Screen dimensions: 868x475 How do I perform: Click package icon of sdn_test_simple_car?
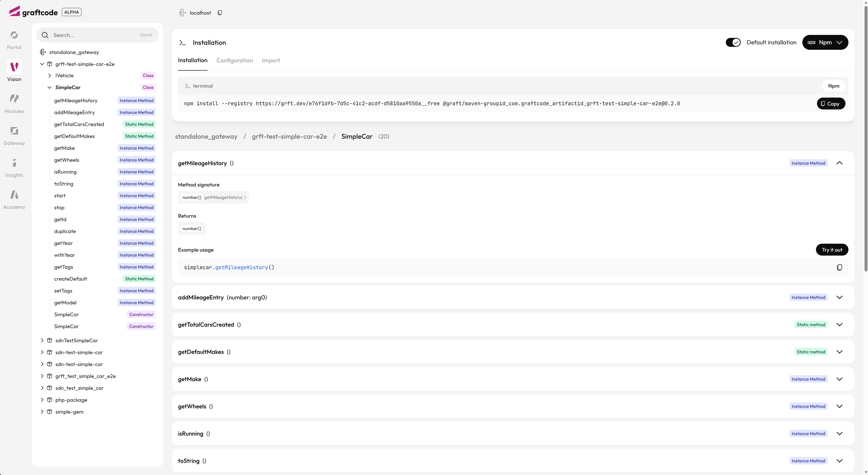point(50,388)
